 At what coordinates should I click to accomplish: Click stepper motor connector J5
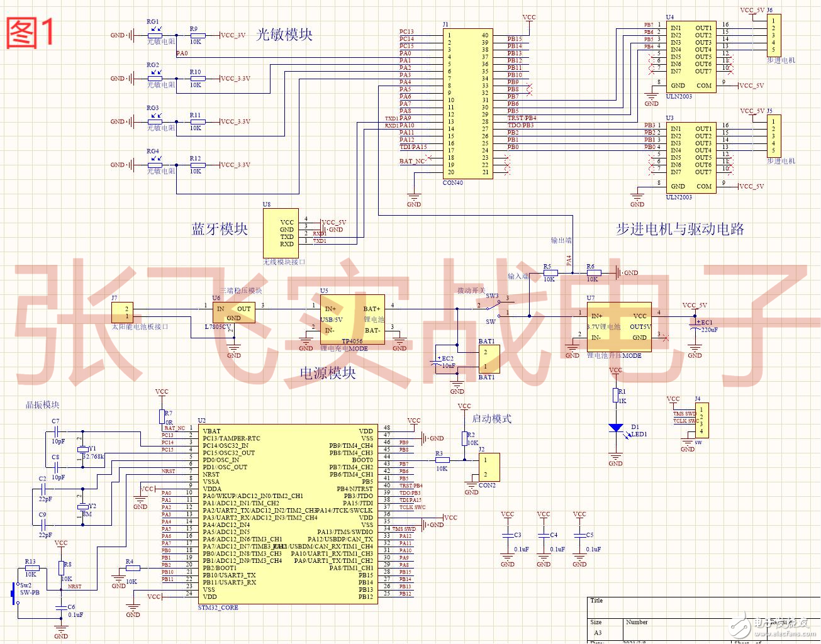click(x=773, y=136)
